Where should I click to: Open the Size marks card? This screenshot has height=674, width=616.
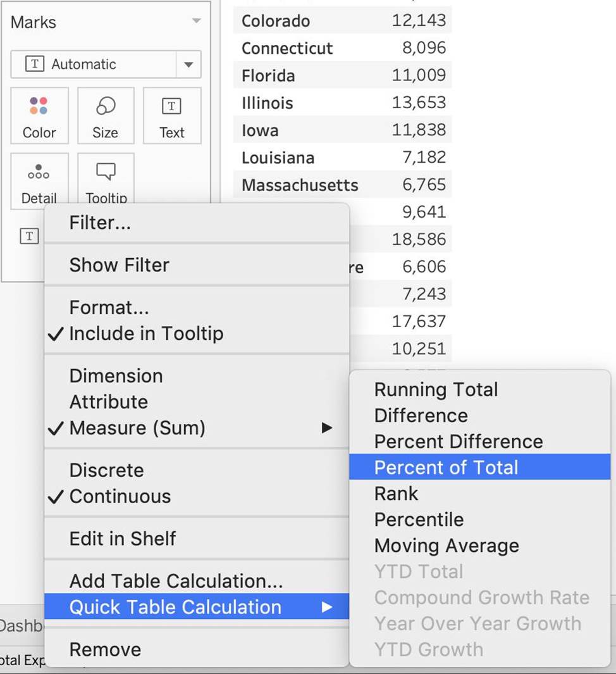[105, 116]
